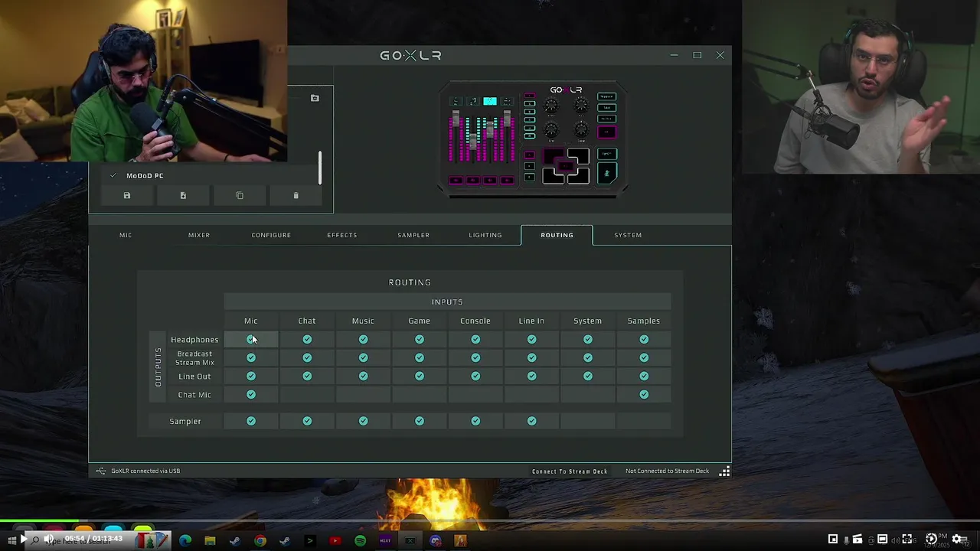Toggle Mic routing to Broadcast Stream Mix
This screenshot has height=551, width=980.
point(251,357)
